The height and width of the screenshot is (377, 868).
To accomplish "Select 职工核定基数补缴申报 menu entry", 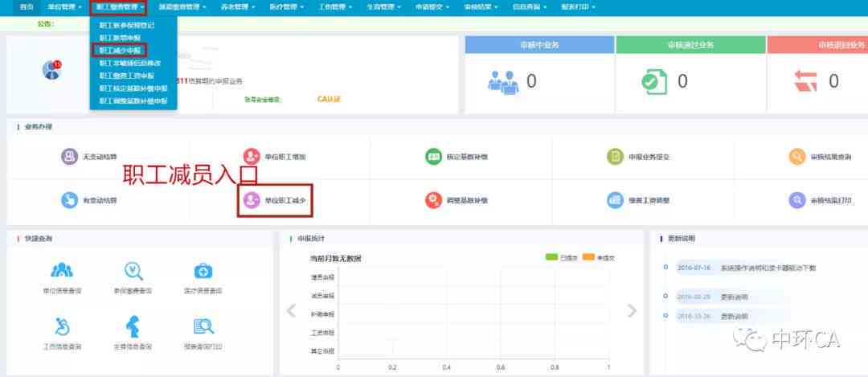I will click(x=133, y=88).
